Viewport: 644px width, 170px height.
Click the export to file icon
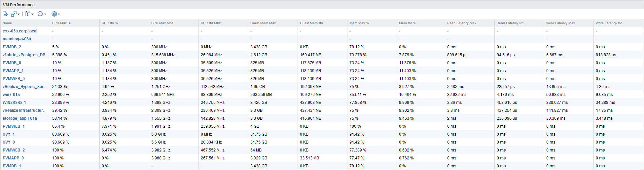click(x=5, y=14)
